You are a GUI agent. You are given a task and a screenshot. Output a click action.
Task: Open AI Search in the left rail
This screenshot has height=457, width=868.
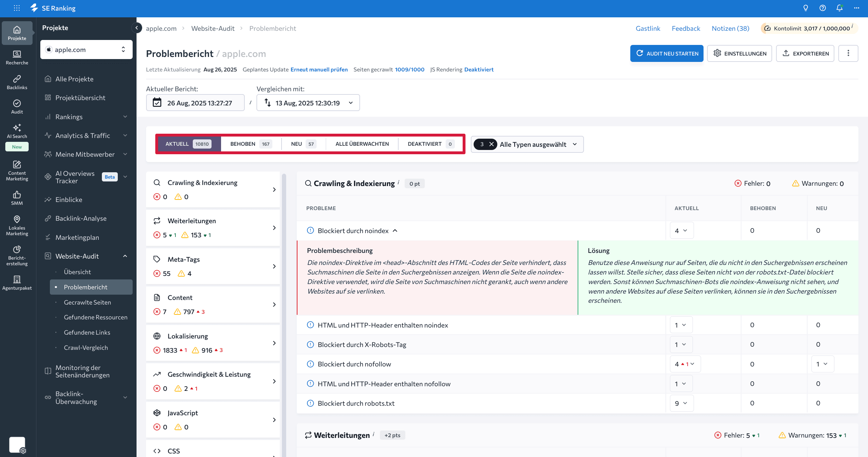[x=17, y=131]
